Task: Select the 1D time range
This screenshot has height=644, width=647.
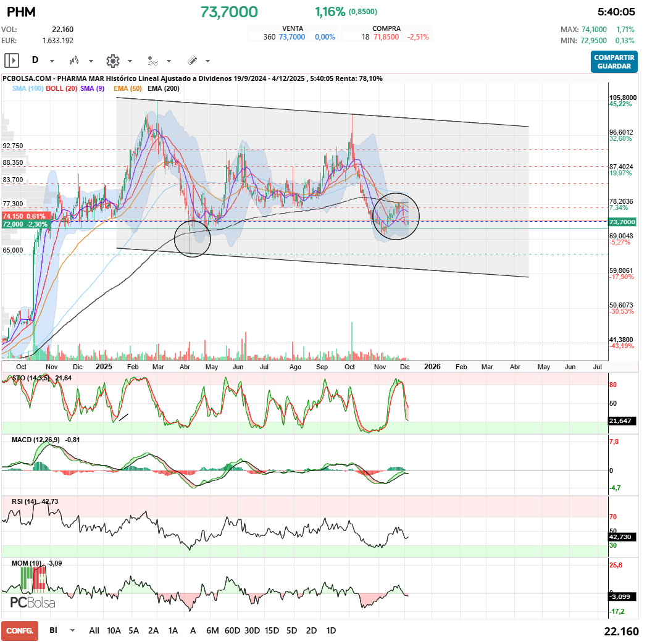Action: 331,630
